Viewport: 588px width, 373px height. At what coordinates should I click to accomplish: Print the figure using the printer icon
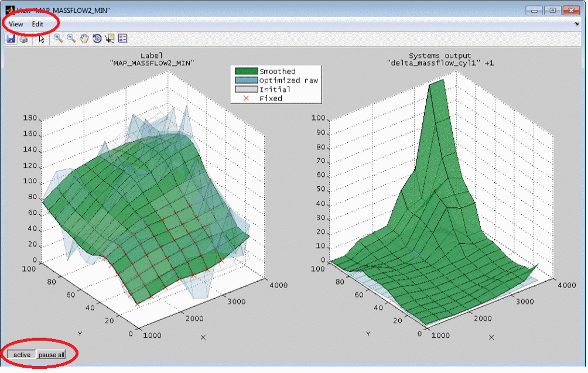coord(23,39)
